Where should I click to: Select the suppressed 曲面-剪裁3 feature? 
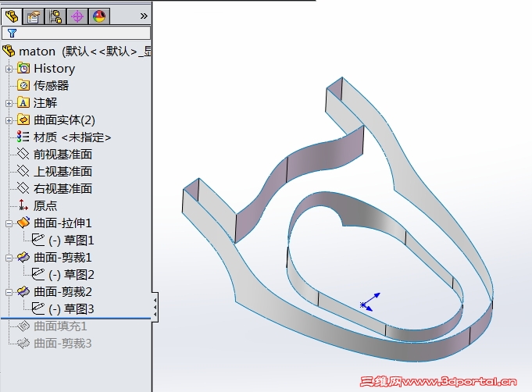coord(62,344)
